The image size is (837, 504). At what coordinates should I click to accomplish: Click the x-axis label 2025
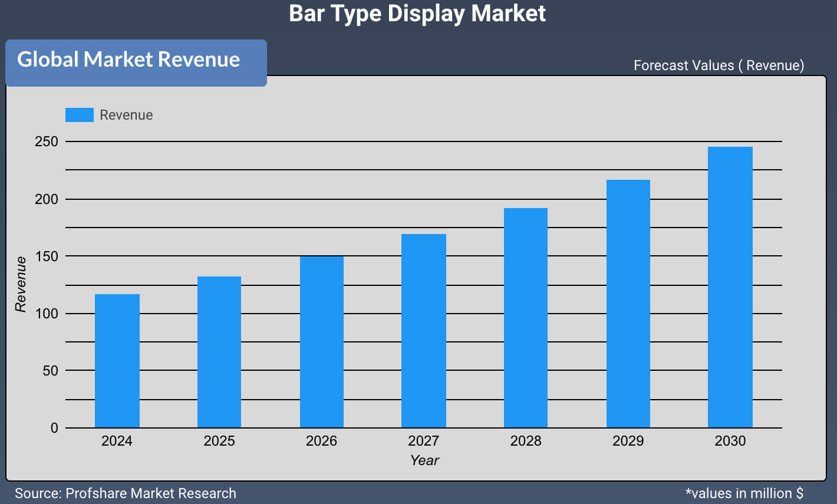tap(219, 441)
